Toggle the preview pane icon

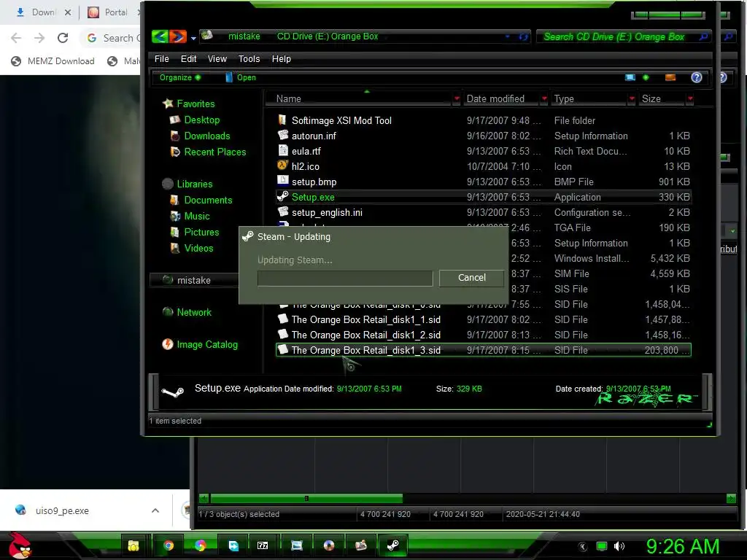point(670,77)
